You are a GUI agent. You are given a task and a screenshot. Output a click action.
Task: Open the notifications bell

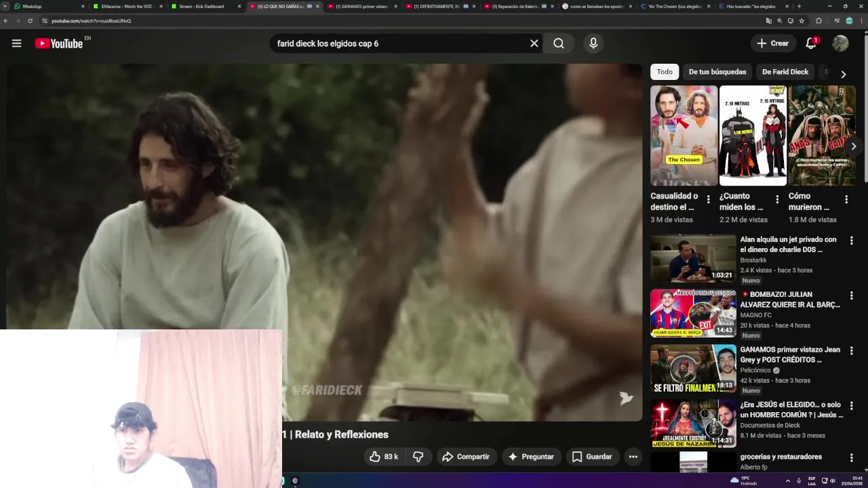pos(811,43)
